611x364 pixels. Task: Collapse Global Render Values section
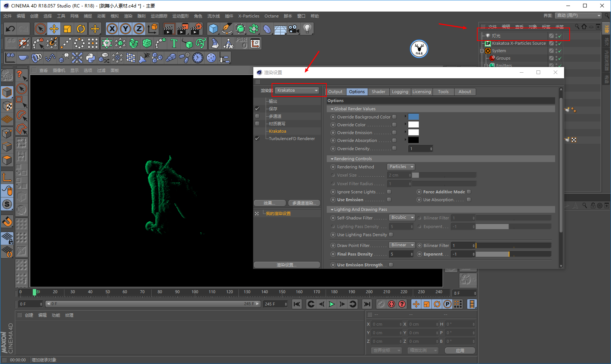tap(332, 109)
